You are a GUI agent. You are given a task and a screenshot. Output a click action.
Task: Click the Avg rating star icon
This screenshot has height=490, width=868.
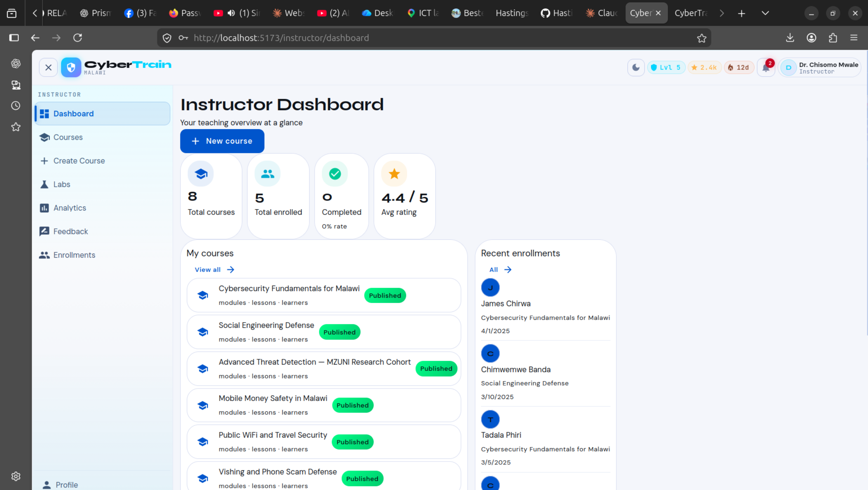tap(394, 174)
